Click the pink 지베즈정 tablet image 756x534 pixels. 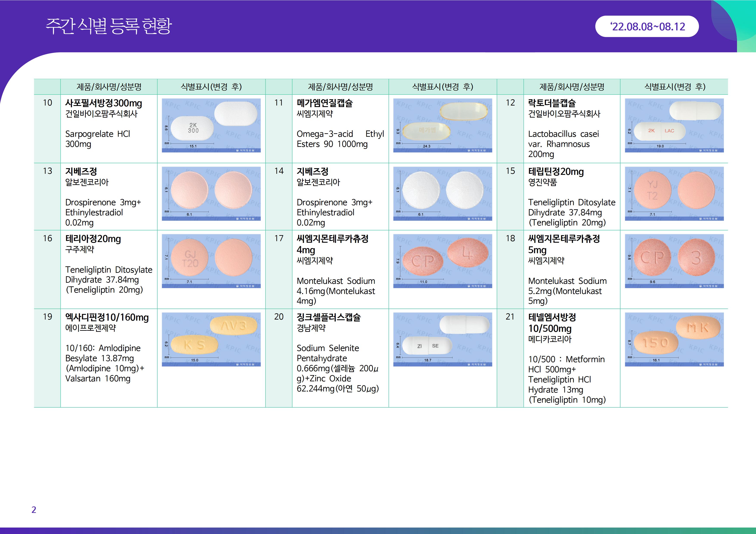[x=211, y=193]
